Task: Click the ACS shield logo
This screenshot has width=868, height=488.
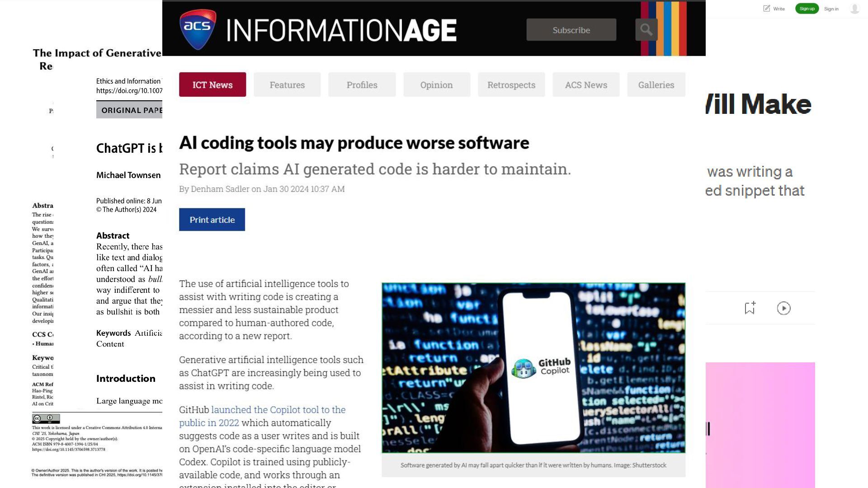Action: pos(198,29)
